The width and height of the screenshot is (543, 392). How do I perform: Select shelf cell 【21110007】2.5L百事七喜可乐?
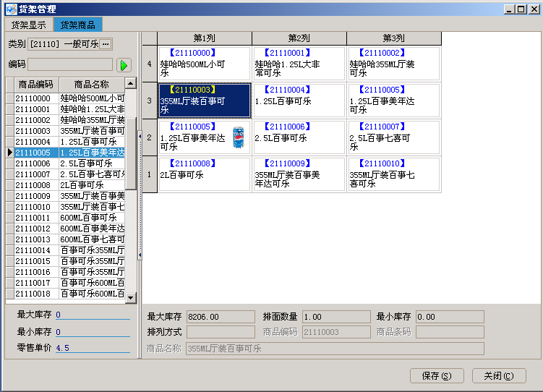point(394,137)
